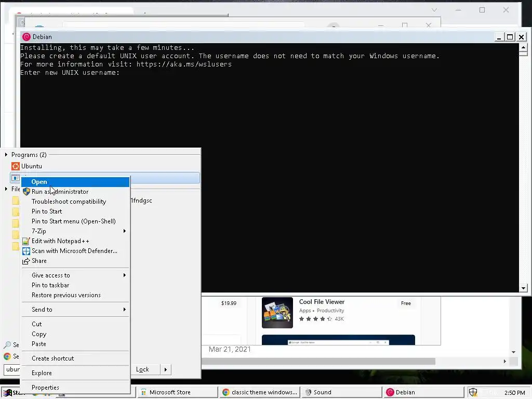Expand the Give access to submenu
The height and width of the screenshot is (399, 532).
pyautogui.click(x=75, y=275)
